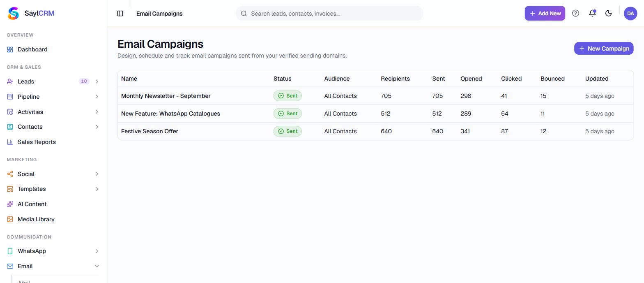This screenshot has width=644, height=283.
Task: Expand the Activities submenu chevron
Action: coord(97,112)
